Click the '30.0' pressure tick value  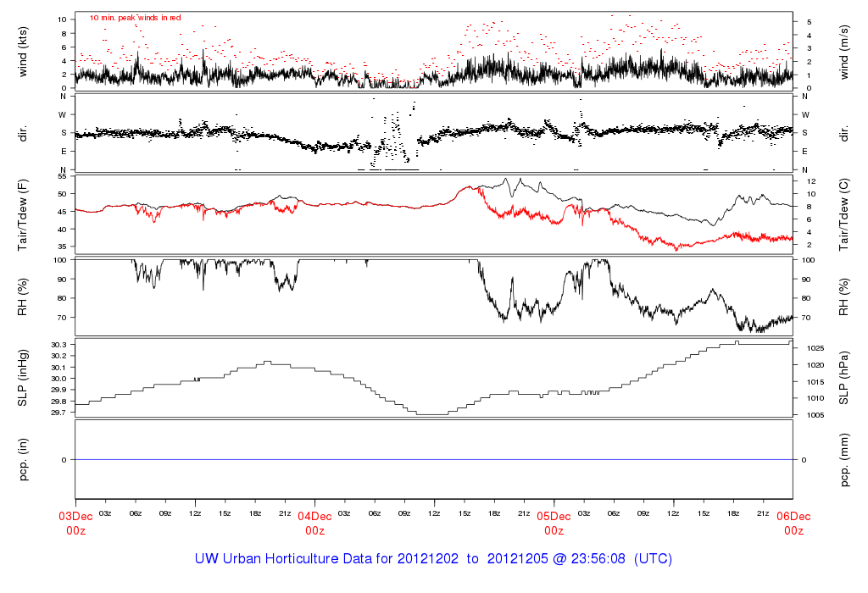click(58, 379)
